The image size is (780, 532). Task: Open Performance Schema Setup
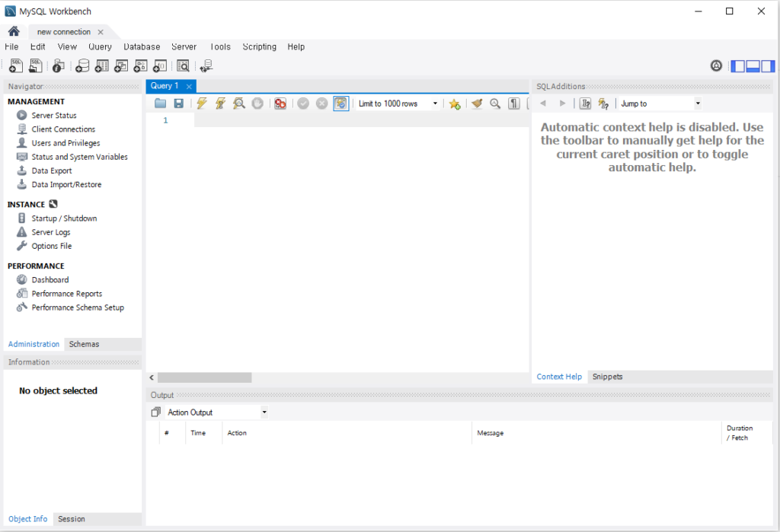coord(78,307)
